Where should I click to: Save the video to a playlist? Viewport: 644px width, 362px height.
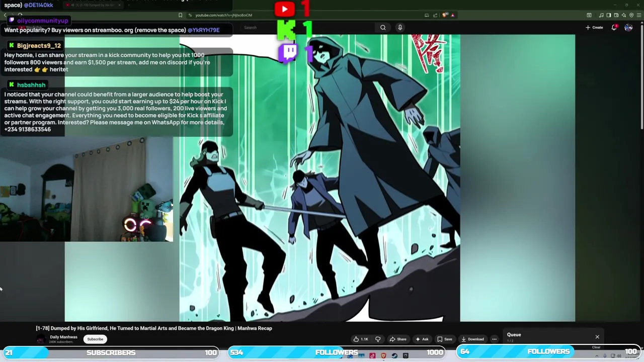(x=445, y=339)
